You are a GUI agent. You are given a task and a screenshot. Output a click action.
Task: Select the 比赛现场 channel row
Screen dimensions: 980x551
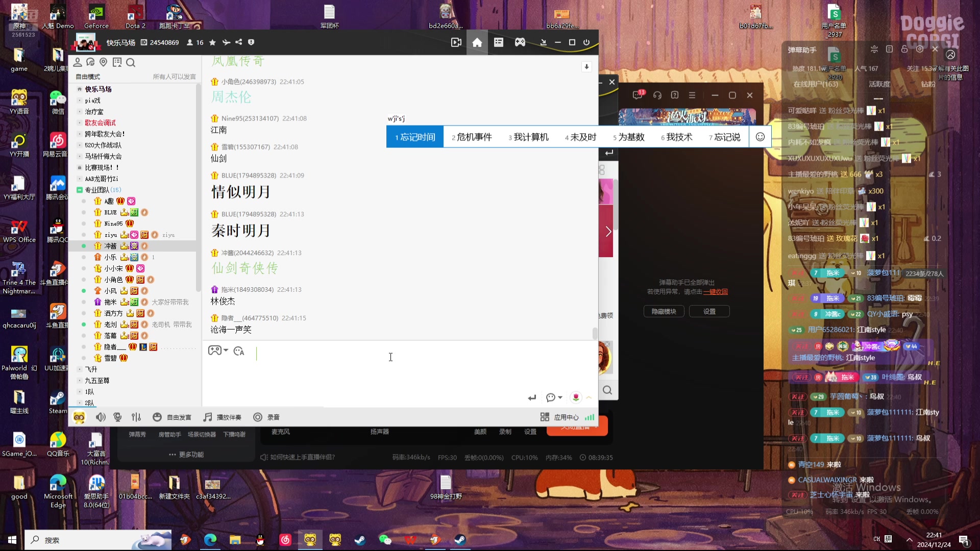click(133, 167)
